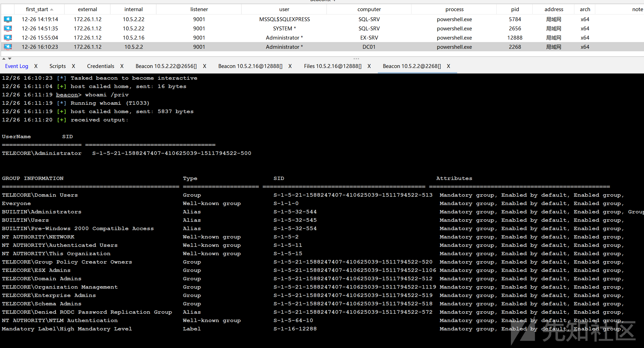Select internal address 10.5.2.16 cell

[133, 38]
